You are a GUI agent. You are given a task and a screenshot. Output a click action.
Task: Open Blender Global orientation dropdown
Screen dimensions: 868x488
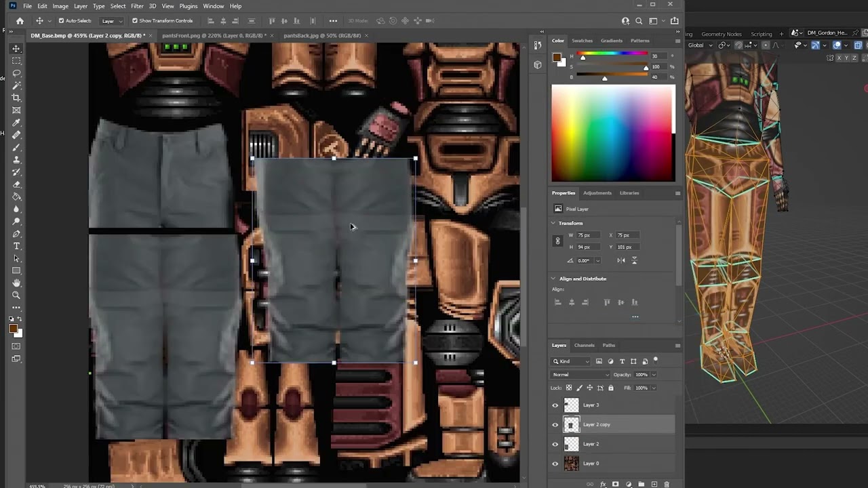(702, 45)
